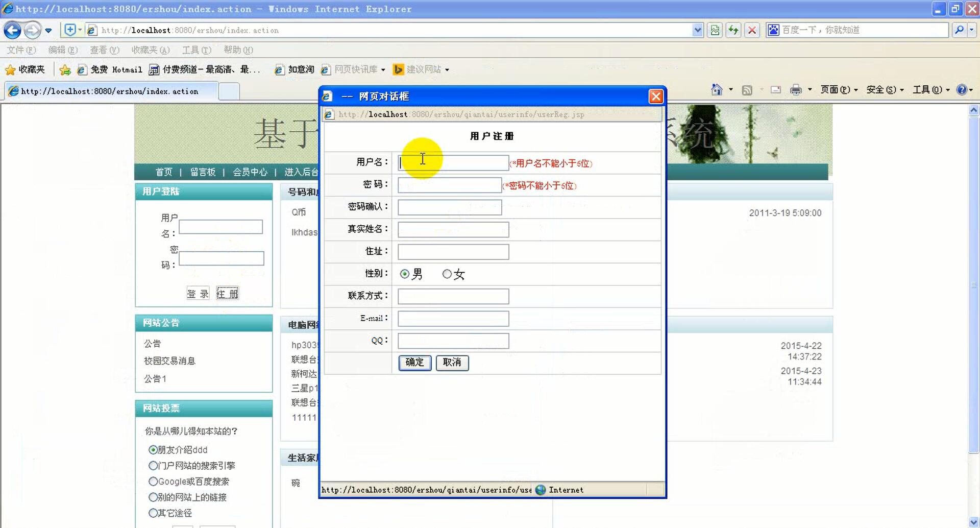Click the RSS feeds icon
This screenshot has height=528, width=980.
pos(747,90)
